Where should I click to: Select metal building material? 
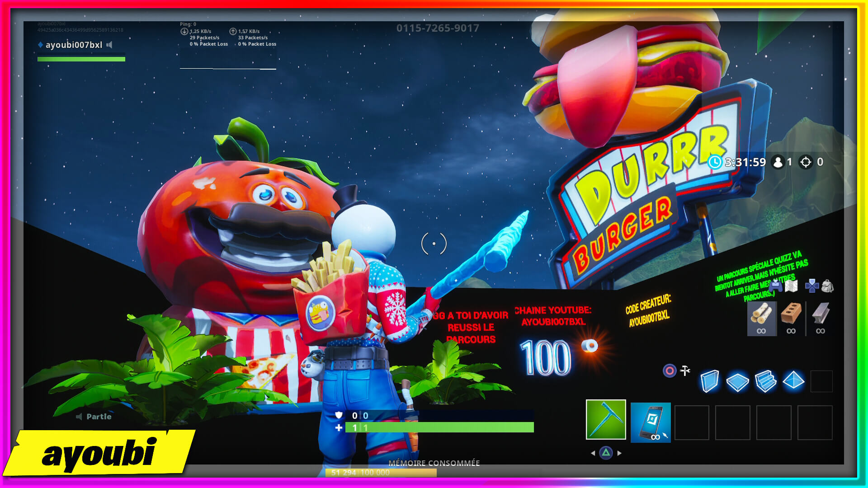pyautogui.click(x=821, y=319)
